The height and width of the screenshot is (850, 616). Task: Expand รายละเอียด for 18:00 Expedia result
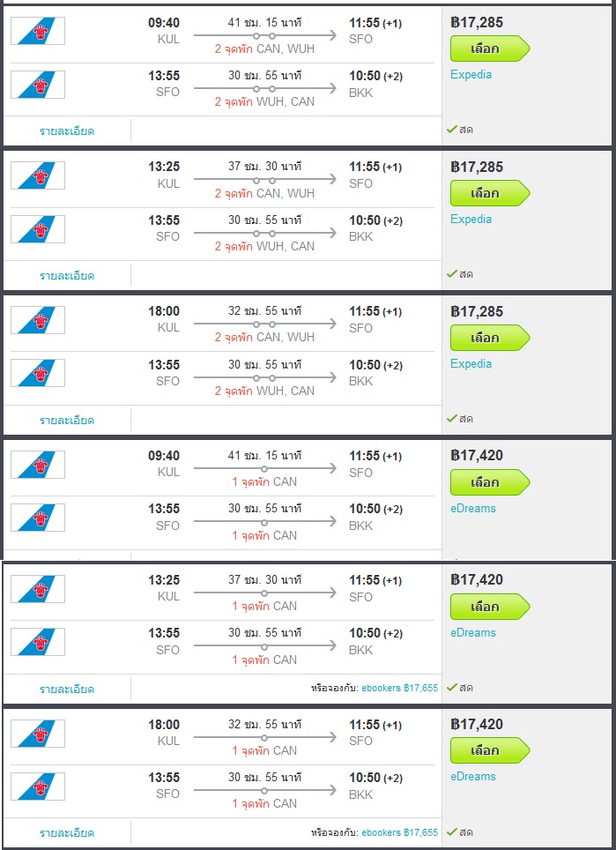67,420
